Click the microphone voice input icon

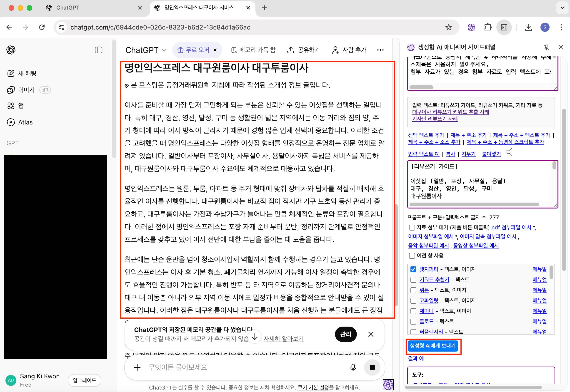(x=353, y=367)
